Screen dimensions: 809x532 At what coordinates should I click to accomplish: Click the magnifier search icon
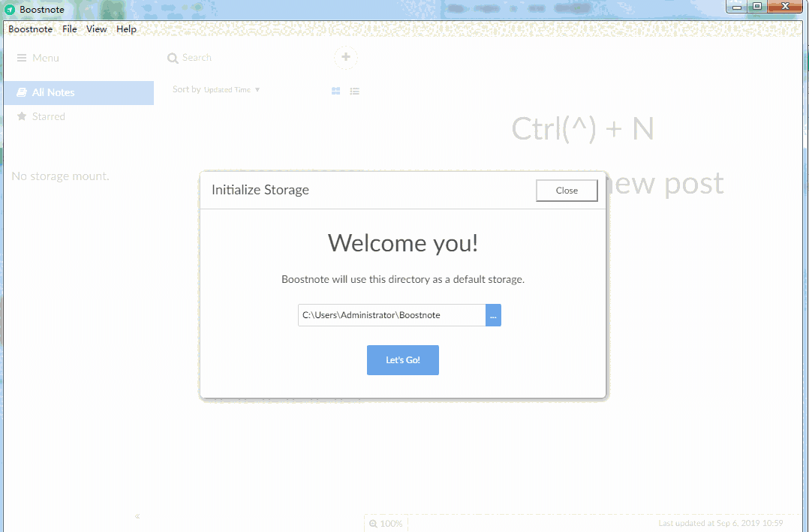[x=173, y=58]
